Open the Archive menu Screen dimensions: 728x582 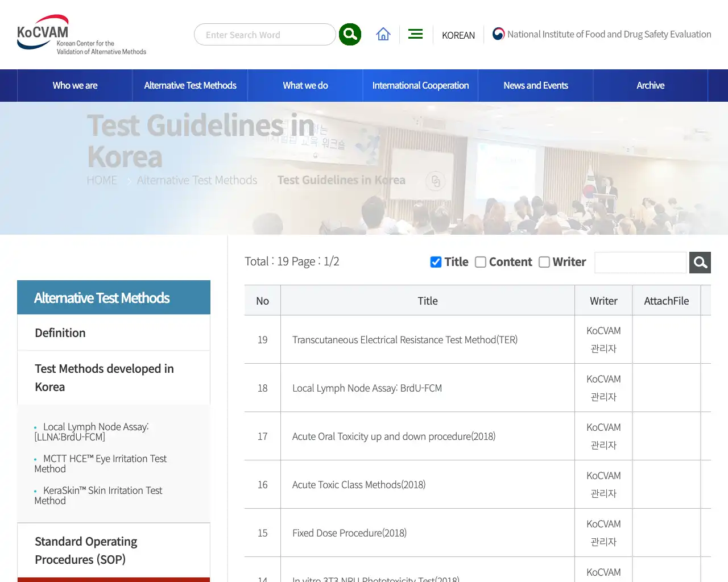[651, 85]
